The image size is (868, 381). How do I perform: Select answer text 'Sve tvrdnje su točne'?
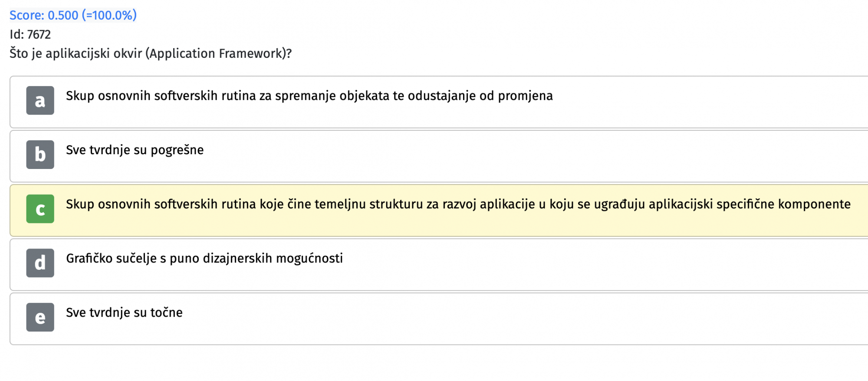point(124,312)
